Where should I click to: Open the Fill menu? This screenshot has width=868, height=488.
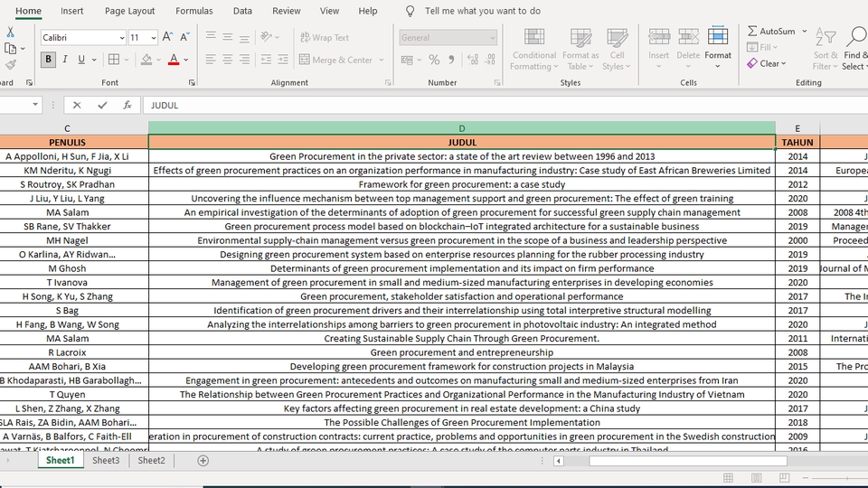(762, 47)
